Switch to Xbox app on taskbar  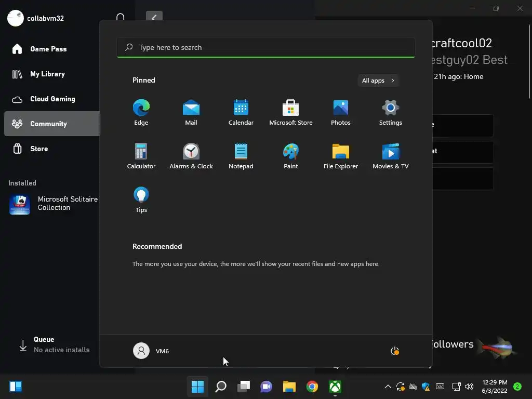click(x=335, y=387)
